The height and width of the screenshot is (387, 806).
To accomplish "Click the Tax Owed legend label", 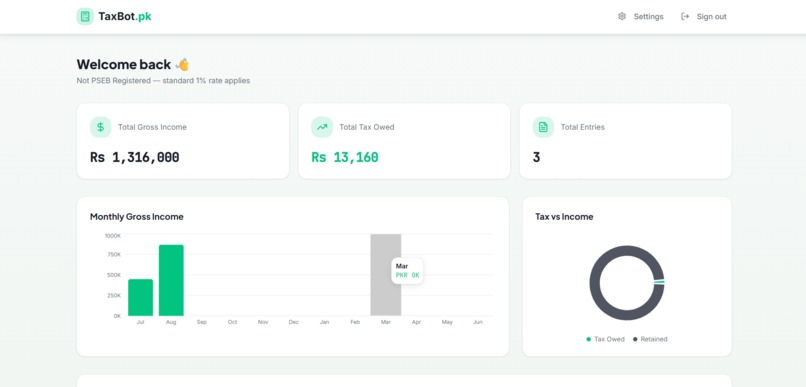I will pyautogui.click(x=609, y=339).
